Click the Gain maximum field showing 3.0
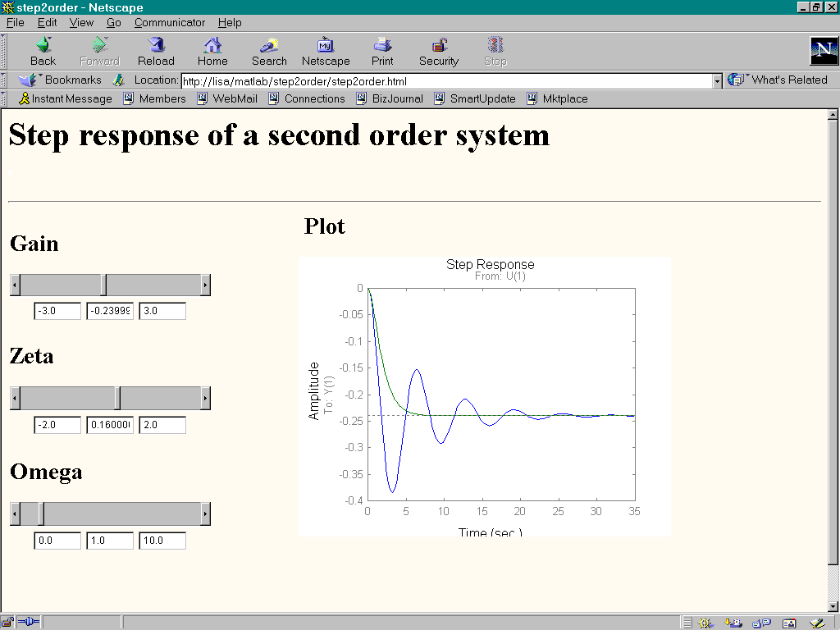Image resolution: width=840 pixels, height=630 pixels. (162, 311)
